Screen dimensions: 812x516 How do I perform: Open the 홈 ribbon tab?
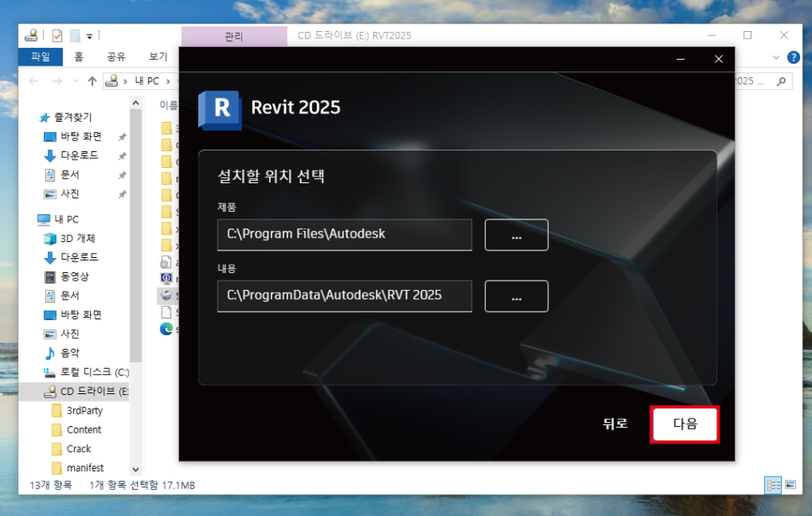click(79, 56)
